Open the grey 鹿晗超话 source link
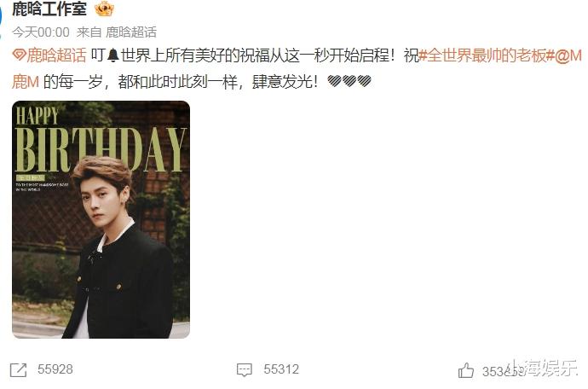The image size is (588, 389). (x=131, y=32)
